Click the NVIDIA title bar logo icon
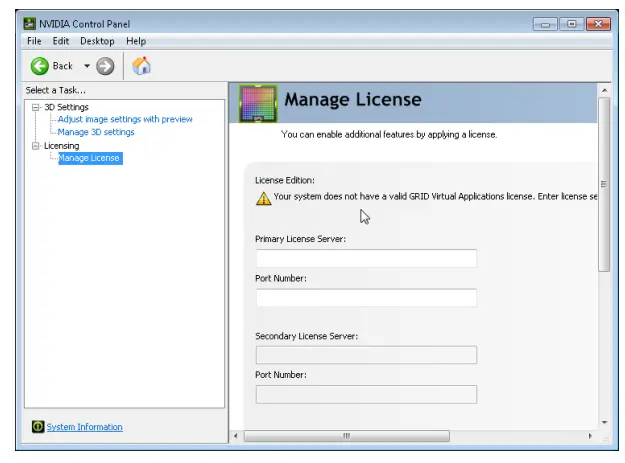 (x=29, y=24)
